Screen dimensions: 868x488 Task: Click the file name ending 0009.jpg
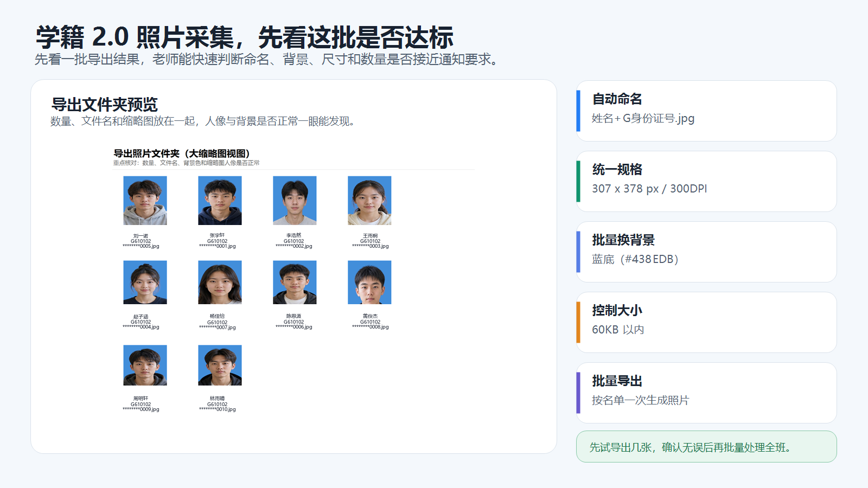pos(141,404)
